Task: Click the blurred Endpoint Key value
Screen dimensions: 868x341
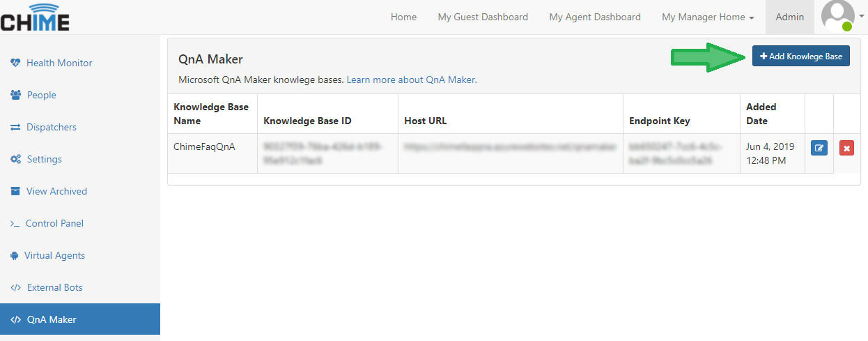Action: coord(674,153)
